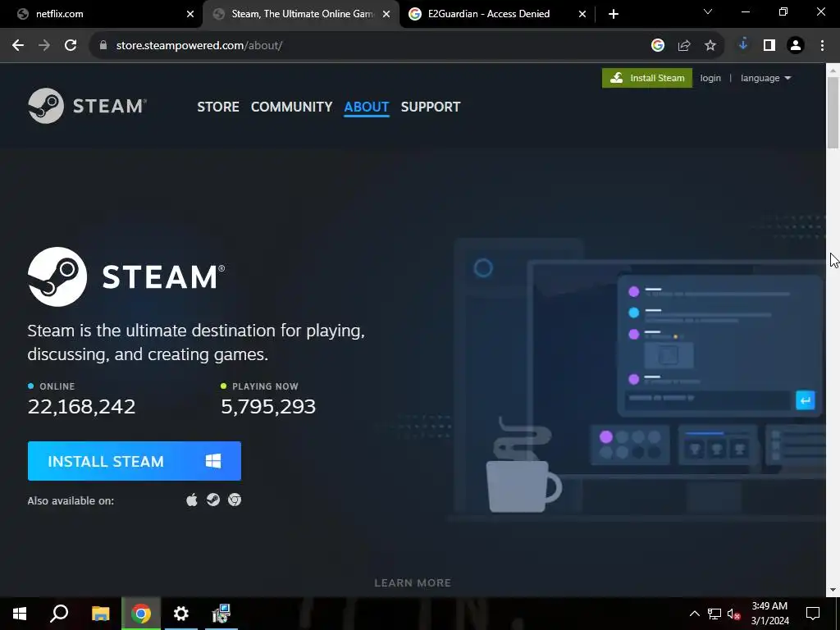Switch to the netflix.com tab

[x=102, y=14]
